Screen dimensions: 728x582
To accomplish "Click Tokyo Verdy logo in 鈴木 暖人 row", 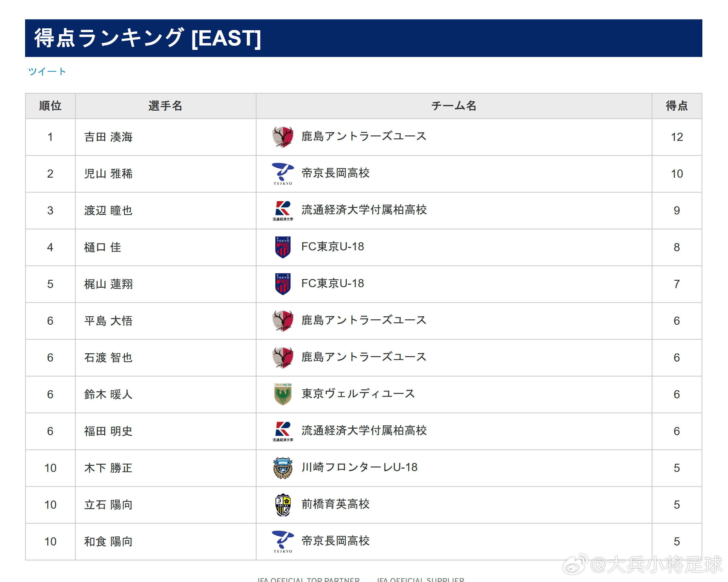I will 283,394.
